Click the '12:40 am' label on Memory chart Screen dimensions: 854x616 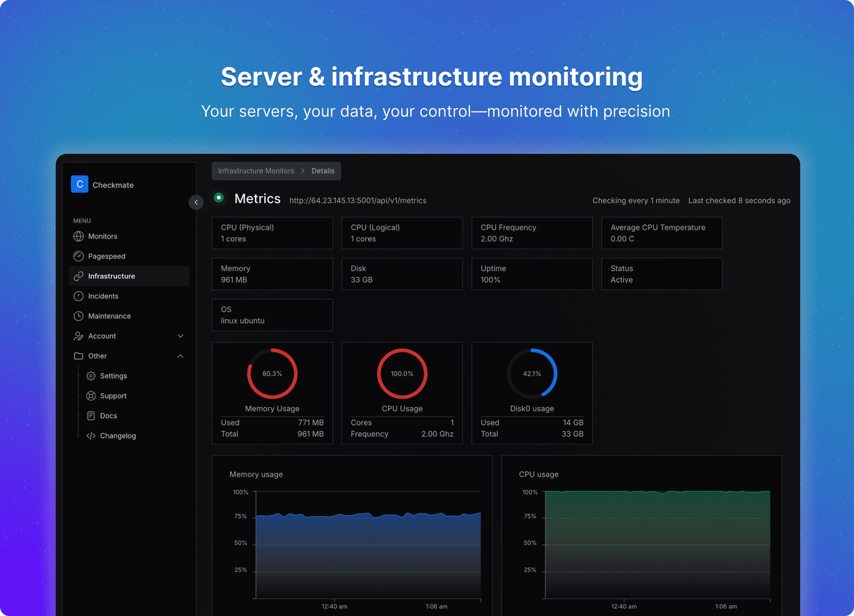pyautogui.click(x=334, y=606)
